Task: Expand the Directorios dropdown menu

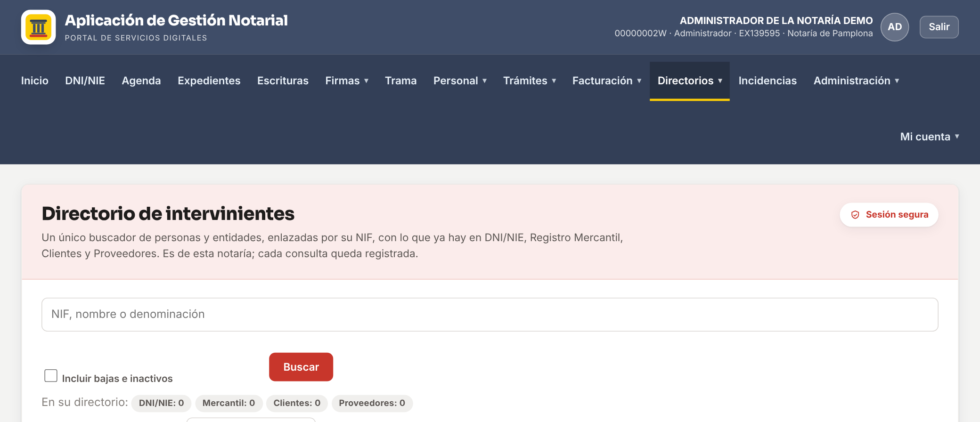Action: click(690, 81)
